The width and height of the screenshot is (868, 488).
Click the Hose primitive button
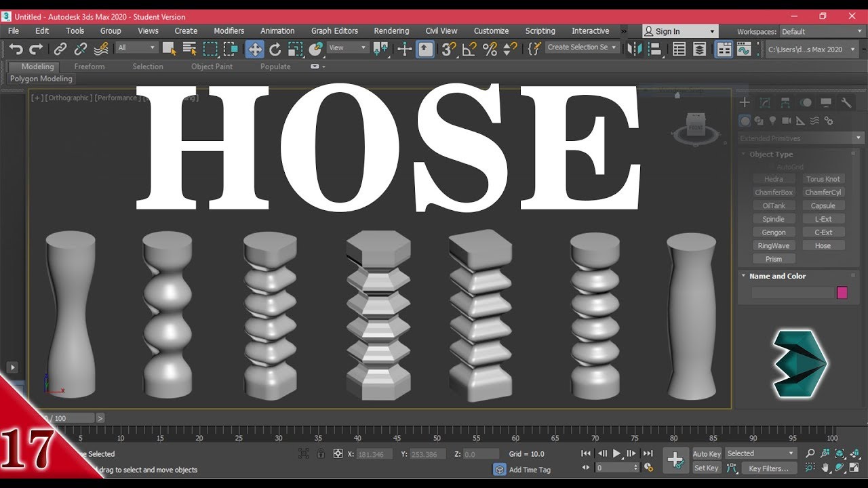tap(823, 246)
